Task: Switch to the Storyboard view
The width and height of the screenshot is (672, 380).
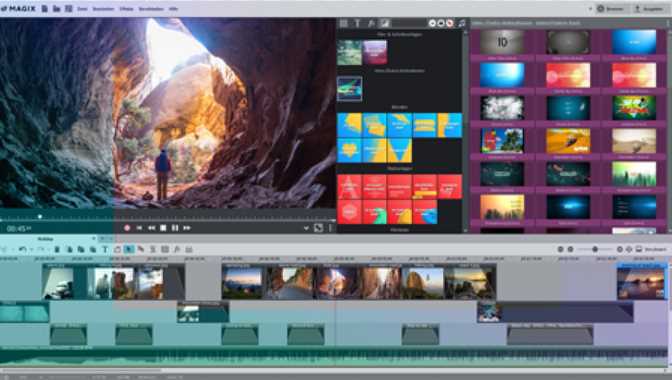Action: (651, 249)
